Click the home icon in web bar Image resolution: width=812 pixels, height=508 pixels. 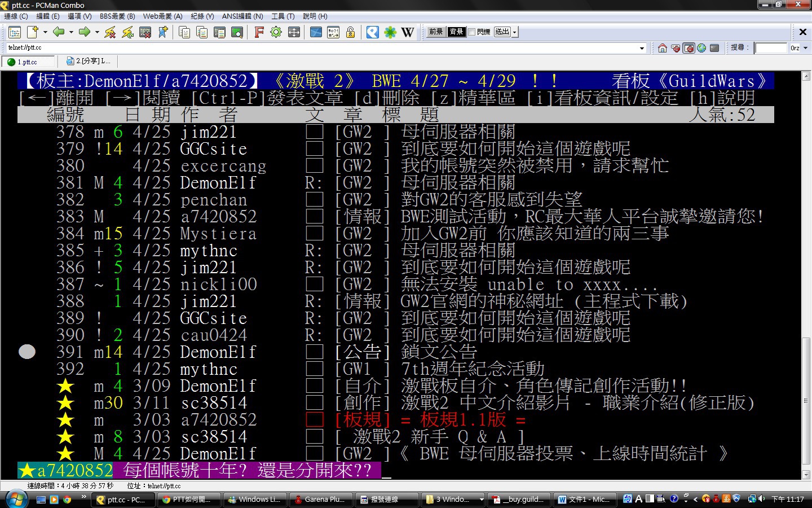[x=663, y=48]
